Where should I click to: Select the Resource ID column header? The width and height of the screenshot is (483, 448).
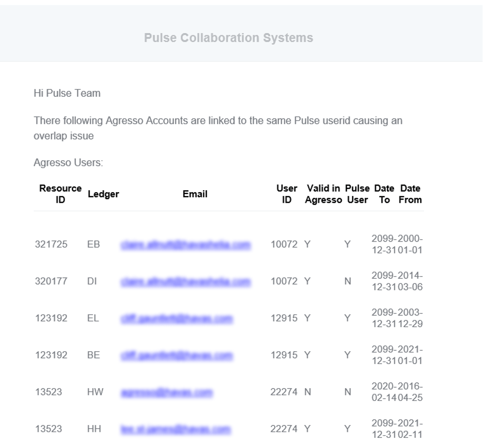[x=60, y=194]
